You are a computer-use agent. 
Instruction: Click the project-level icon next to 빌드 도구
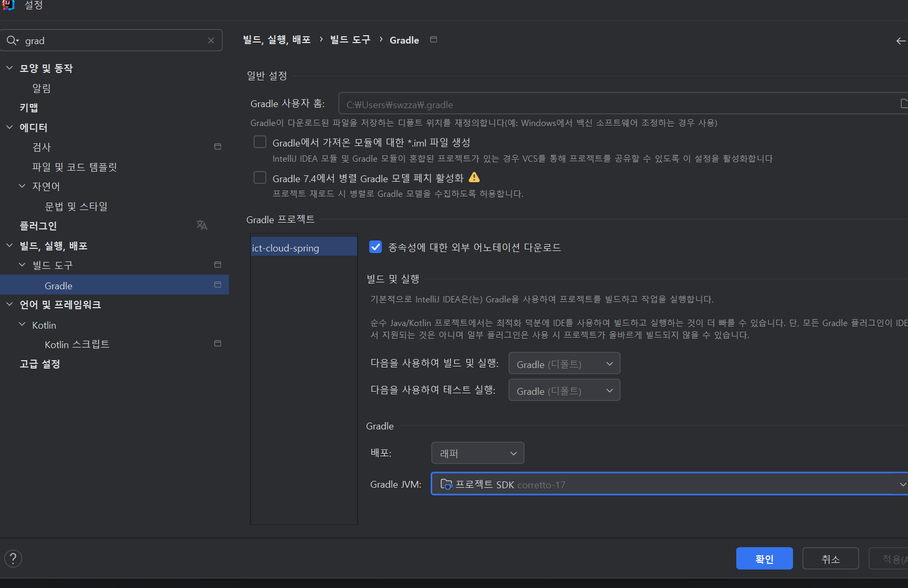(x=217, y=265)
